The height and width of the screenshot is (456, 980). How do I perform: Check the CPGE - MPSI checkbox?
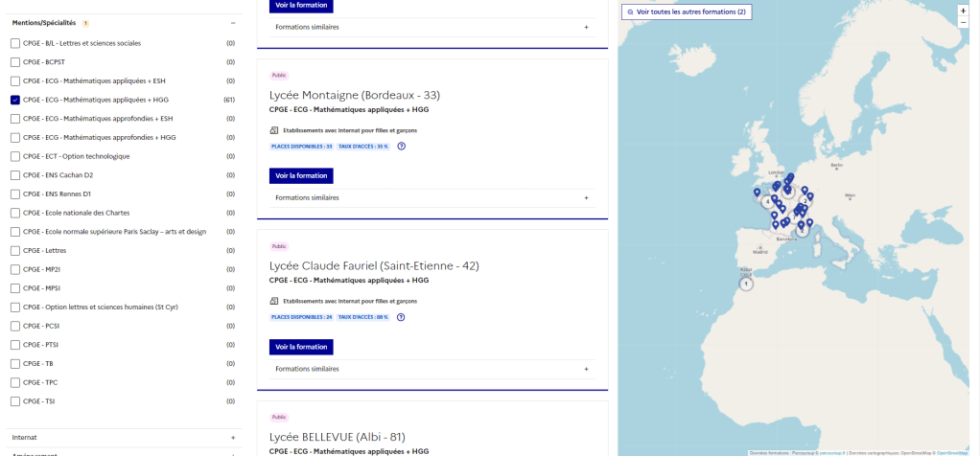[x=14, y=288]
